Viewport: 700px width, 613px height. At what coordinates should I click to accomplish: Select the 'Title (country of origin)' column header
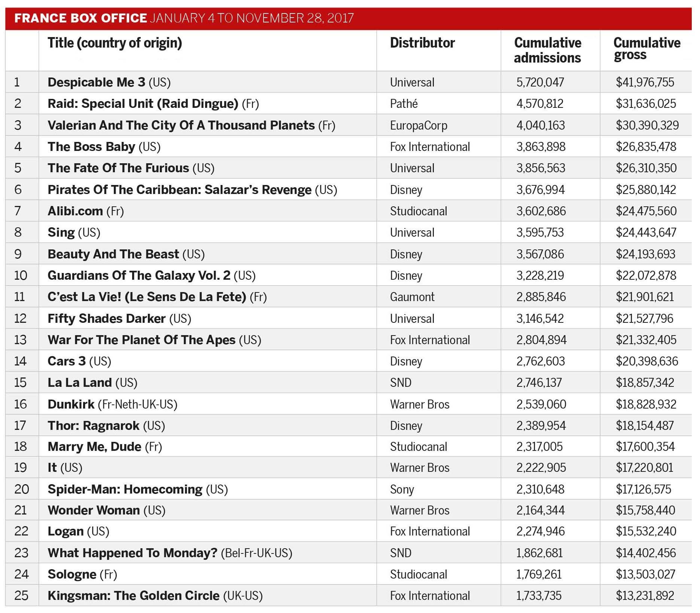point(115,43)
